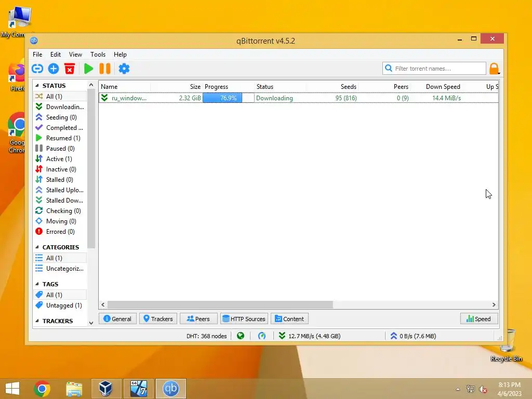This screenshot has width=532, height=399.
Task: Collapse the TAGS section
Action: pyautogui.click(x=37, y=284)
